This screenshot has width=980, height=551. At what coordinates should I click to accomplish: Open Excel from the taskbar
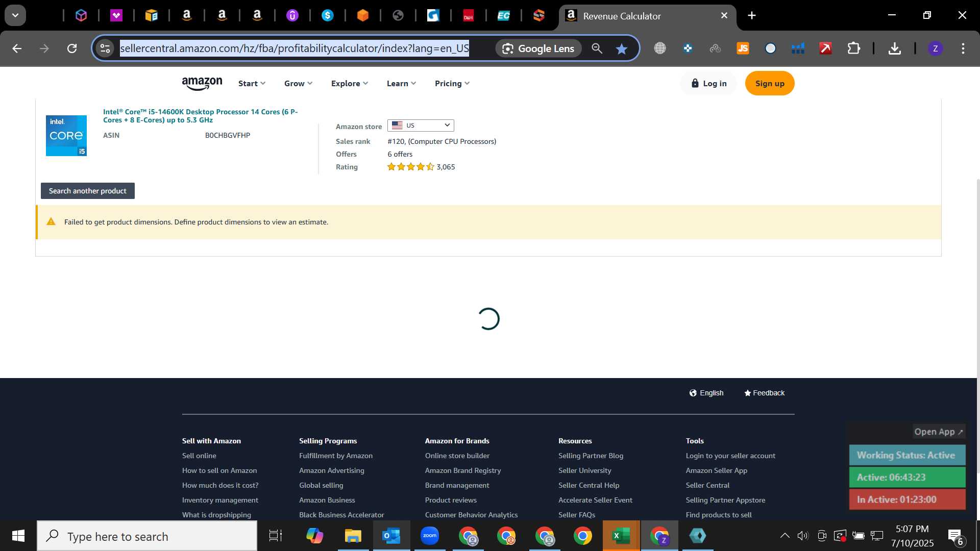pos(621,536)
